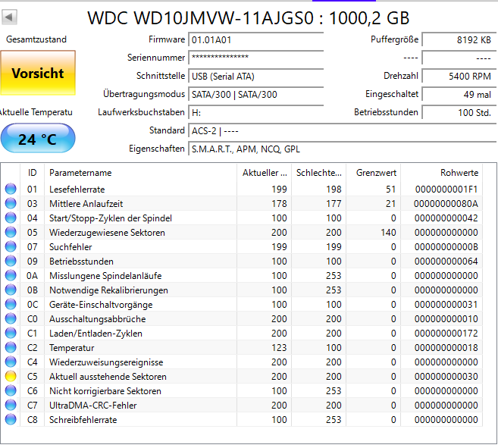Go to previous disk with left arrow
Screen dimensions: 498x448
[x=9, y=17]
